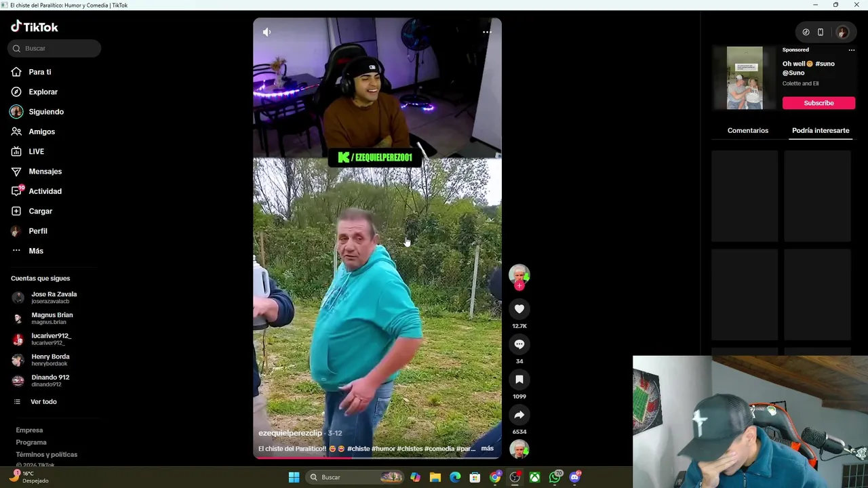Image resolution: width=868 pixels, height=488 pixels.
Task: Open Copilot from the taskbar
Action: 415,477
